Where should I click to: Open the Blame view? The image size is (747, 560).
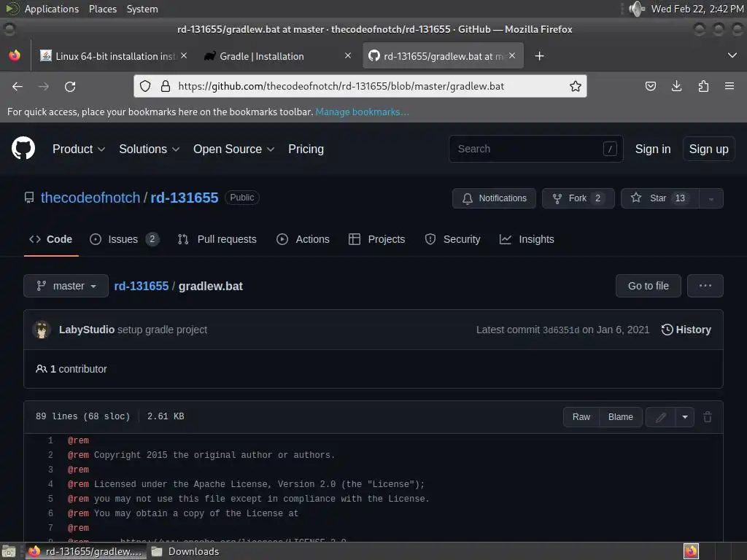click(x=620, y=417)
